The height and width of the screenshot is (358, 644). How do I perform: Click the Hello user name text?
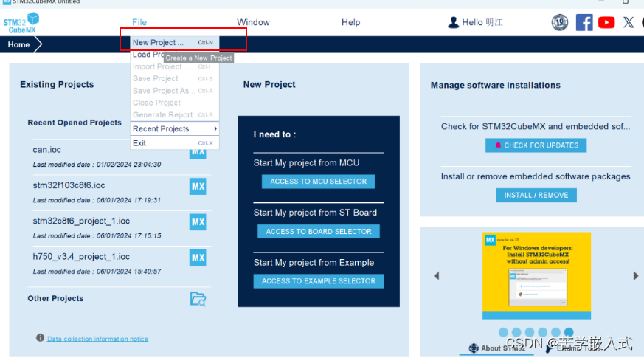coord(482,22)
